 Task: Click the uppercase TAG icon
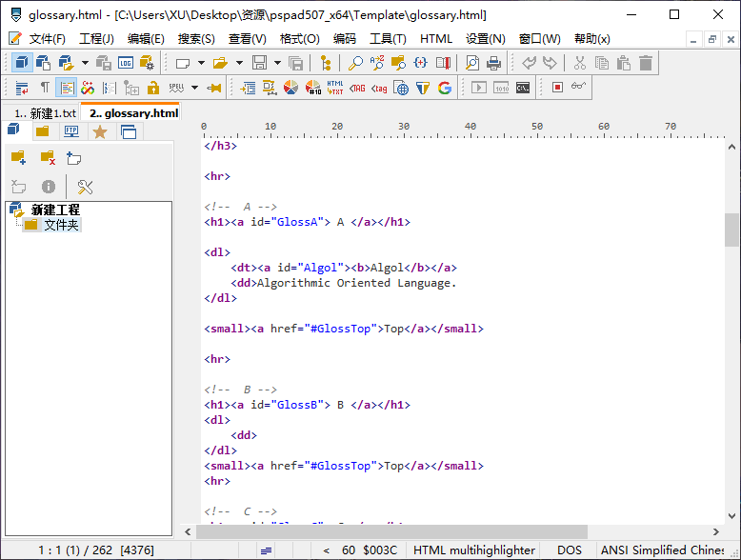point(357,88)
